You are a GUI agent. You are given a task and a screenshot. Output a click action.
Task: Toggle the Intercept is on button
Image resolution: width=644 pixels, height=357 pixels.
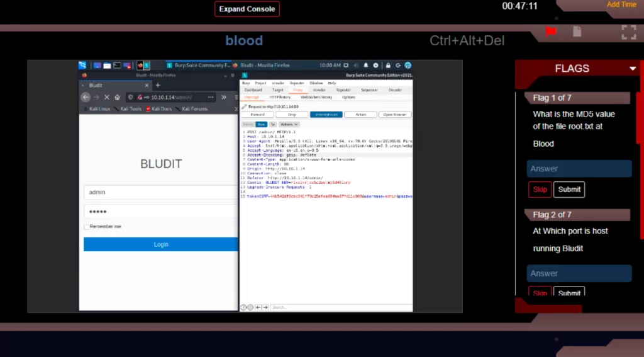[326, 115]
